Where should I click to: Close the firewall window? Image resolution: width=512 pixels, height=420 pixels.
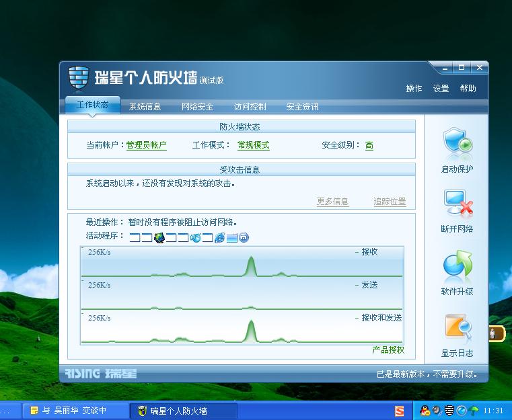[x=479, y=68]
